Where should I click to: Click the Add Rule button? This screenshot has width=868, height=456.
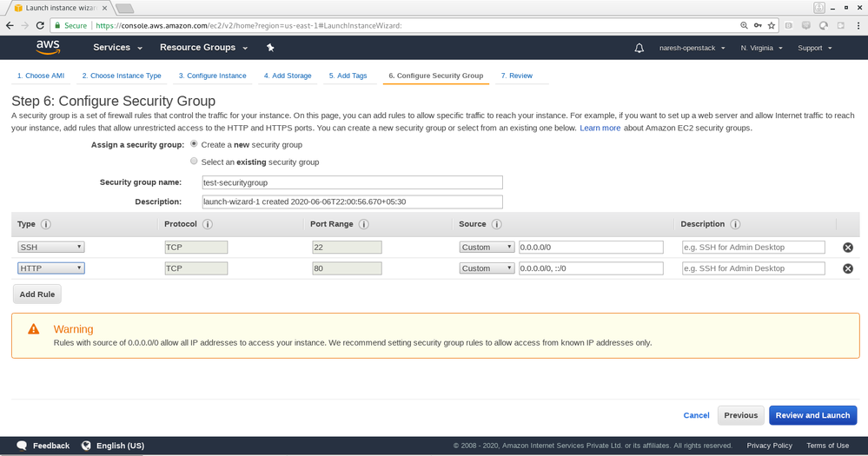pos(37,294)
